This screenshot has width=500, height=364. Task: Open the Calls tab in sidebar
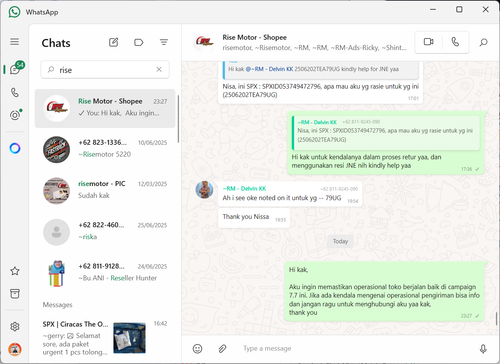click(15, 92)
